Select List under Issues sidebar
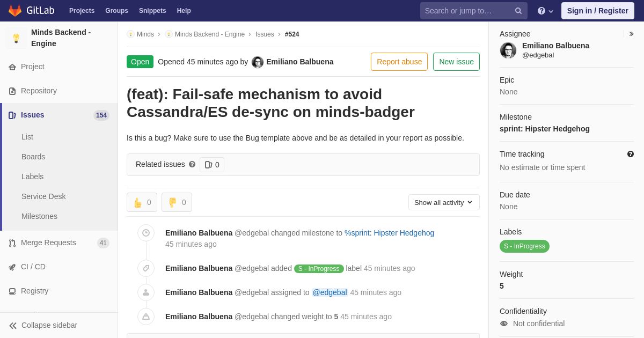The image size is (644, 338). (x=27, y=137)
